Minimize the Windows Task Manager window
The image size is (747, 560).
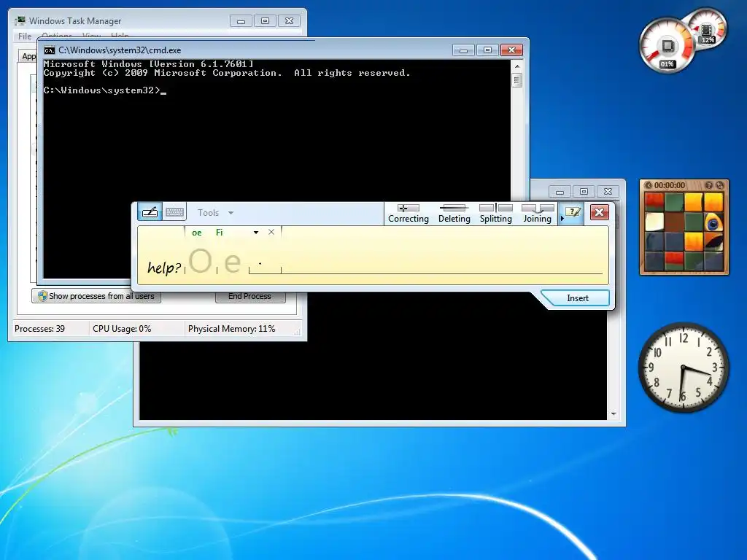(241, 21)
